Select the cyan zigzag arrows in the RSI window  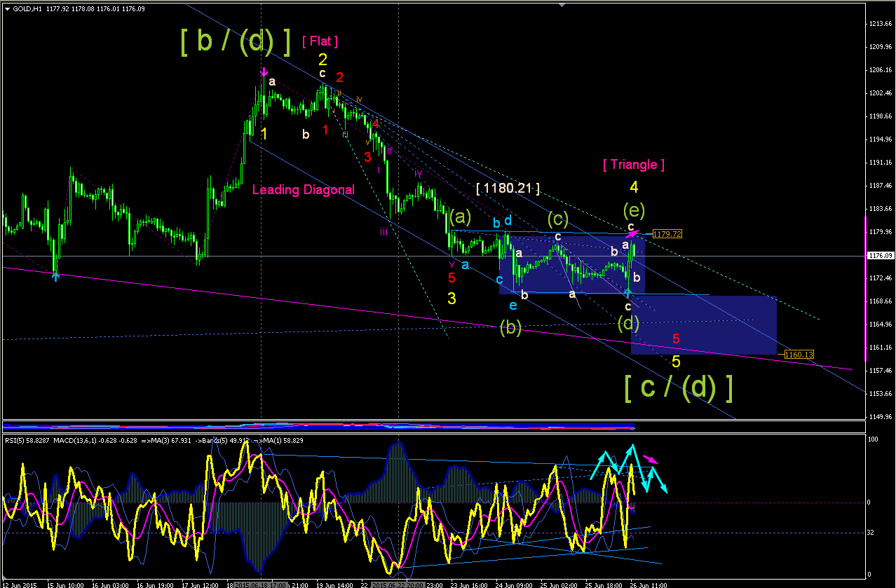[x=628, y=468]
